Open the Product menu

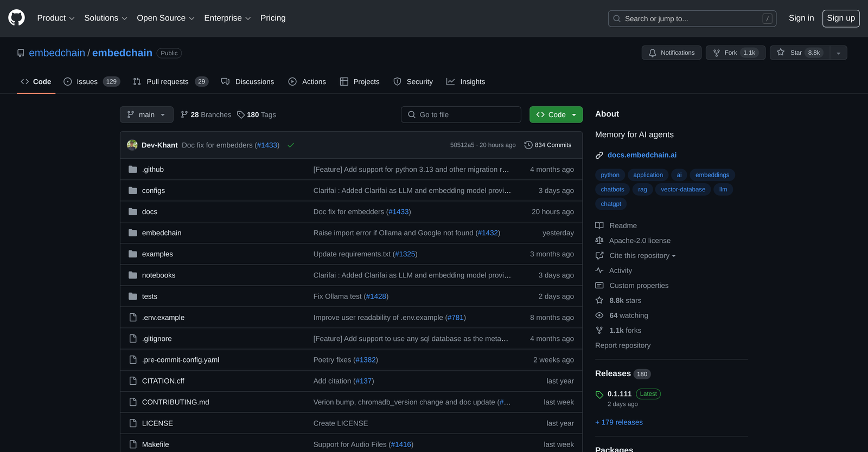click(56, 18)
